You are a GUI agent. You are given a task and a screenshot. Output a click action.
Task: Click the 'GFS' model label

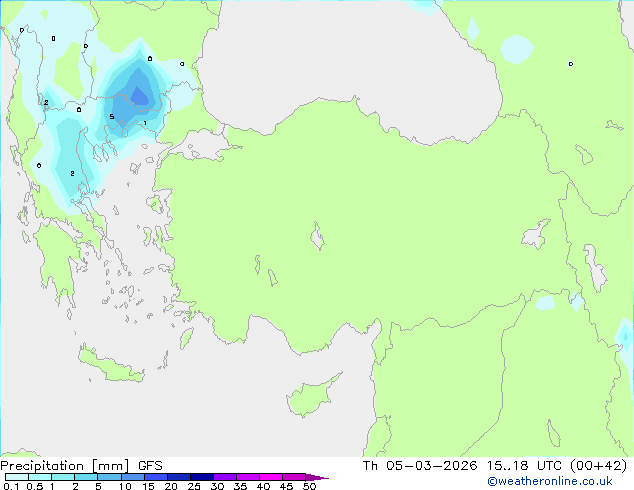(x=150, y=466)
